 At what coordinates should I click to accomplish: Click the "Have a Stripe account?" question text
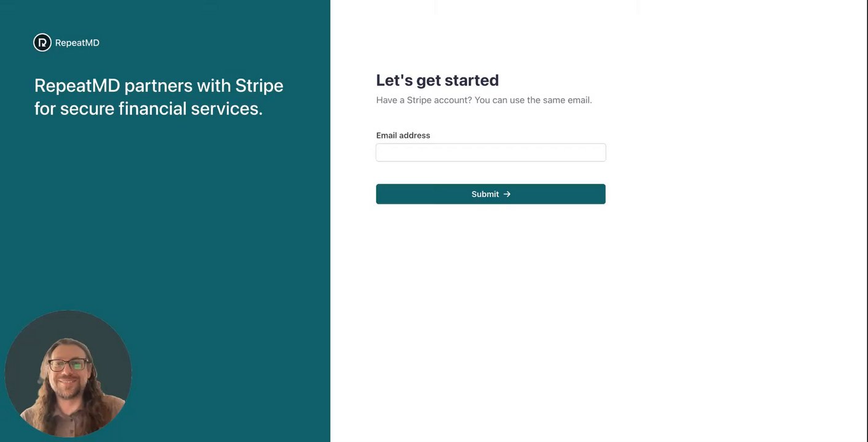424,100
